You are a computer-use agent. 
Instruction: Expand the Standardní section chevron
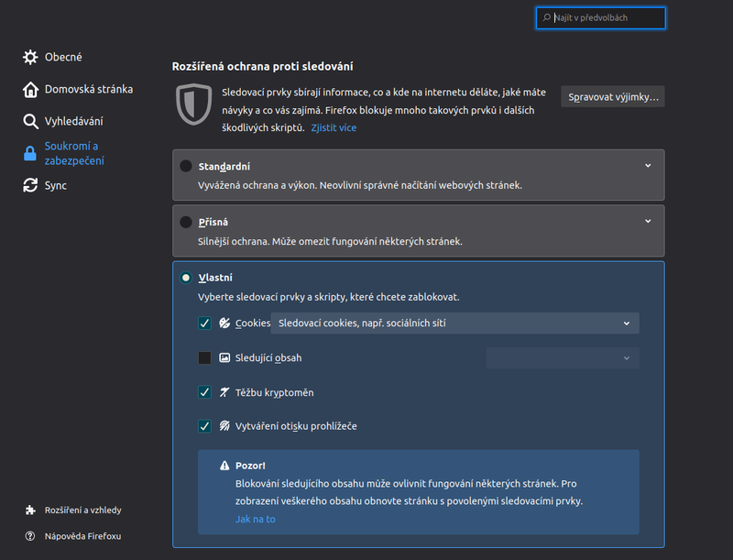648,166
